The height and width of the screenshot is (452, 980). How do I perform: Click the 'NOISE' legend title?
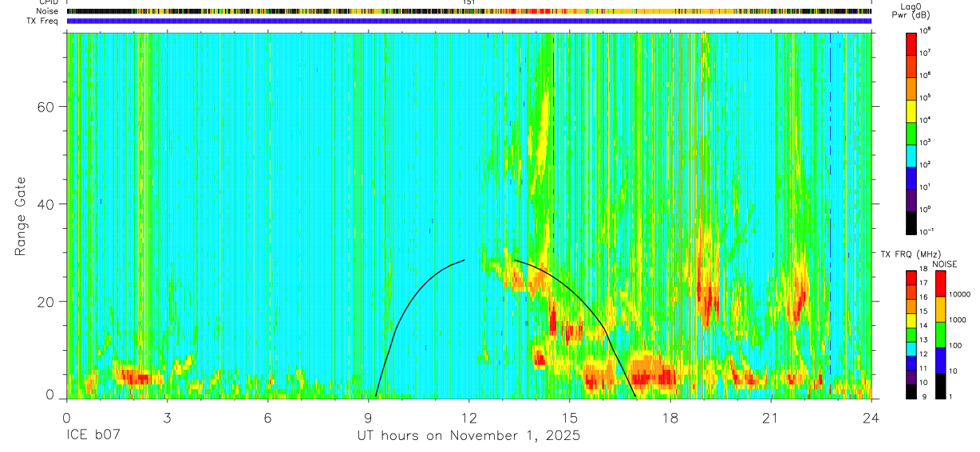pyautogui.click(x=943, y=263)
